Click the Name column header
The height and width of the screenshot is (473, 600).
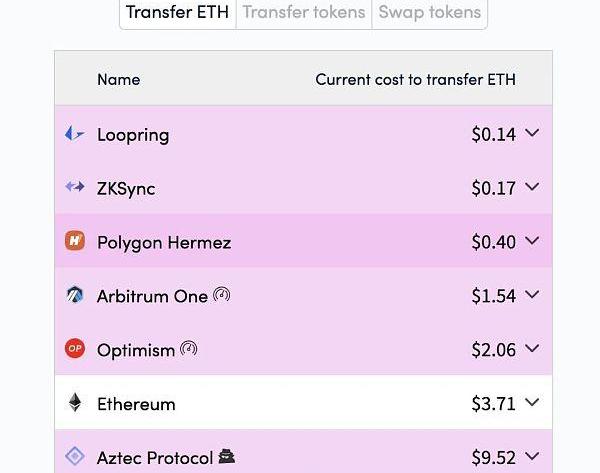(119, 80)
